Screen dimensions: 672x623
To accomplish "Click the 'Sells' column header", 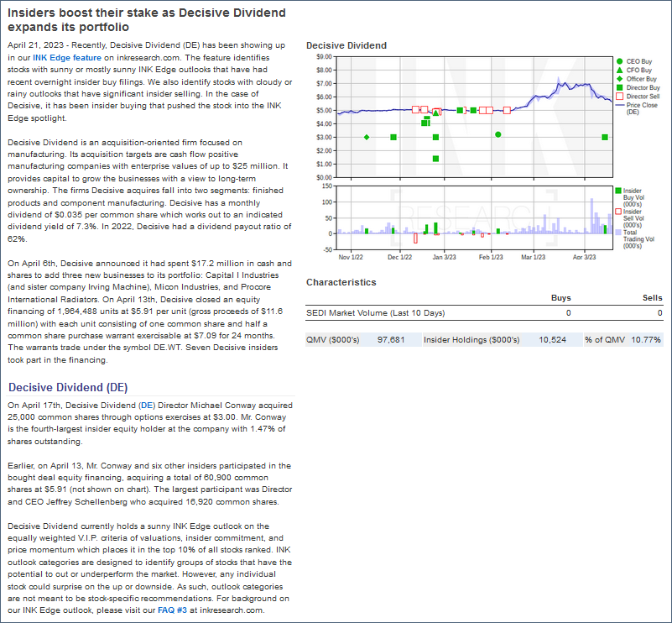I will click(653, 297).
